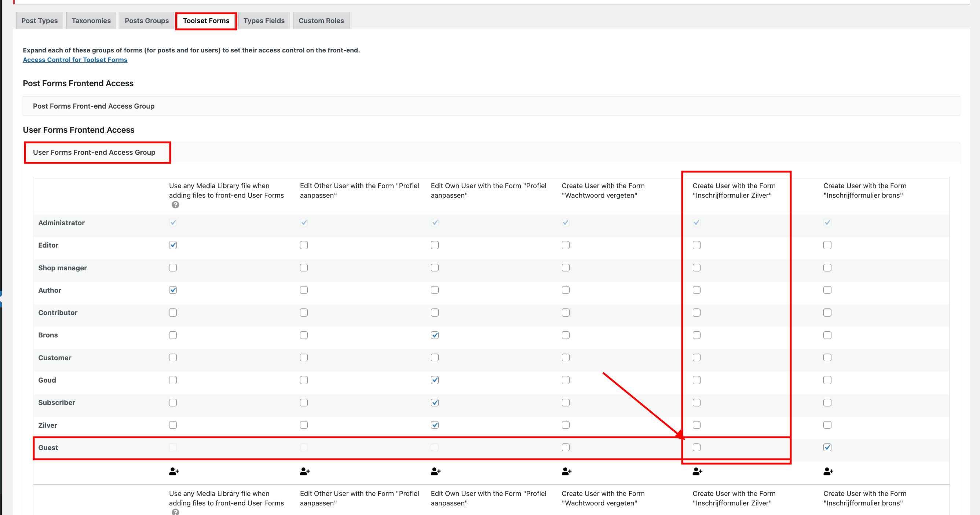This screenshot has height=515, width=980.
Task: Check Contributor Edit Own User permission
Action: click(x=435, y=313)
